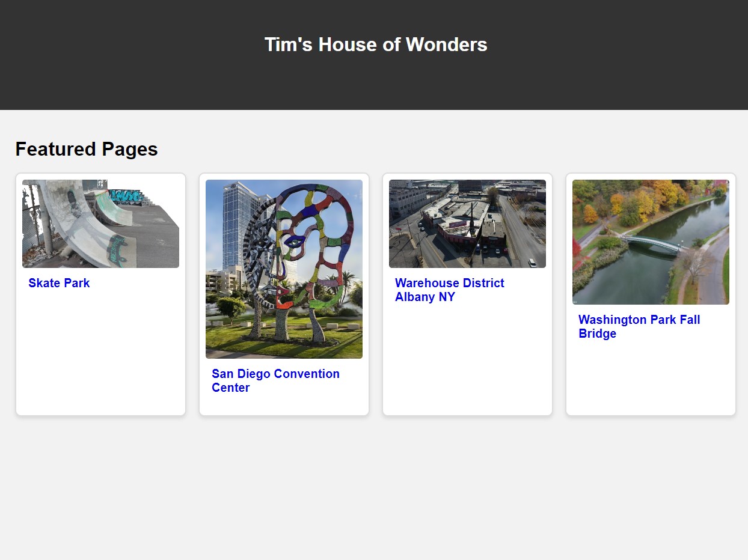The image size is (748, 560).
Task: Click the Warehouse District aerial thumbnail
Action: [x=467, y=224]
